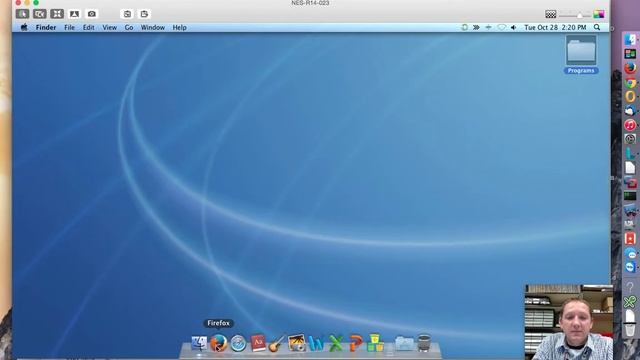Open the Help menu
Viewport: 640px width, 360px height.
179,27
